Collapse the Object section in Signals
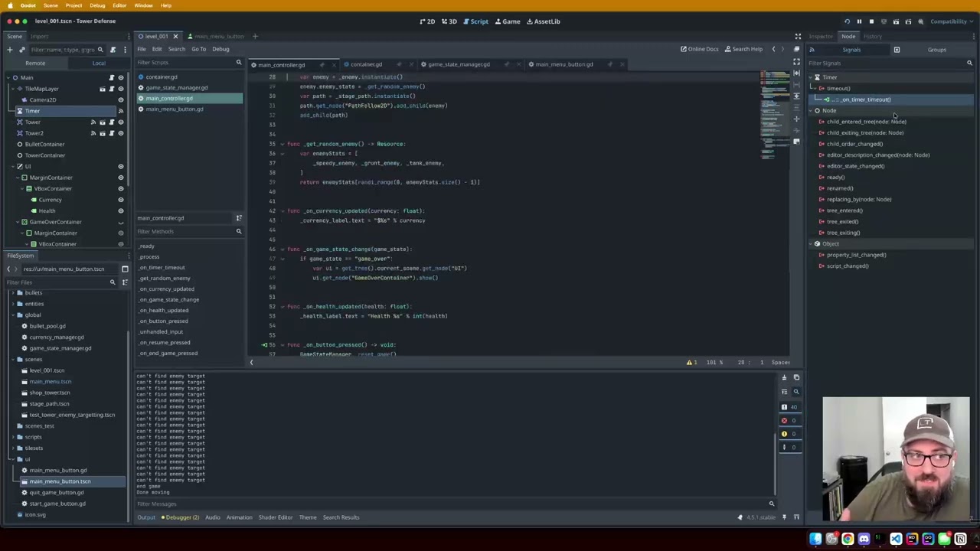Screen dimensions: 980x551 pyautogui.click(x=811, y=244)
